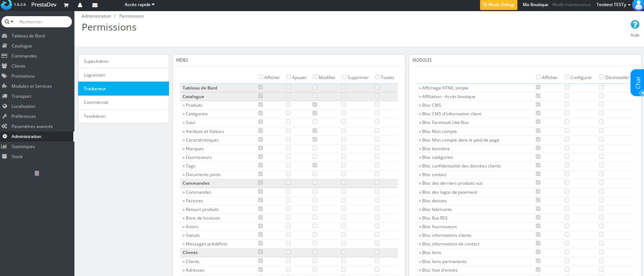
Task: Click the PrestaDev shop name link
Action: coord(44,5)
